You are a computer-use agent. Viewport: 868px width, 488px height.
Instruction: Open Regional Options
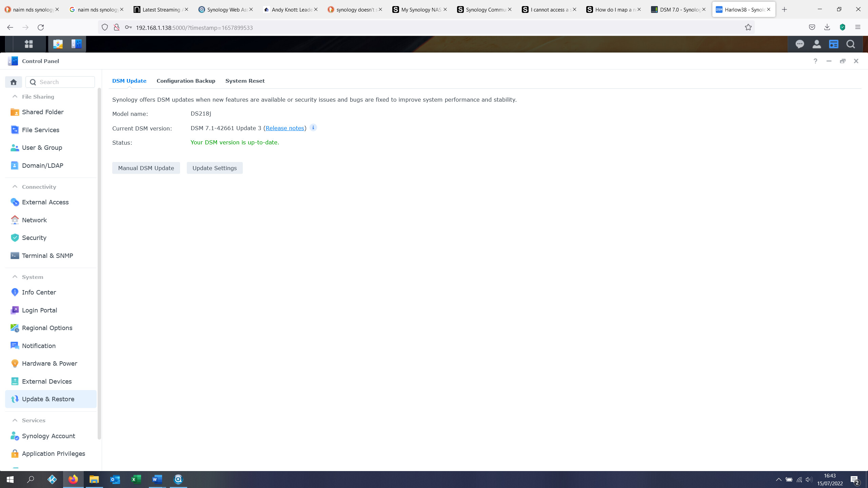[x=51, y=328]
